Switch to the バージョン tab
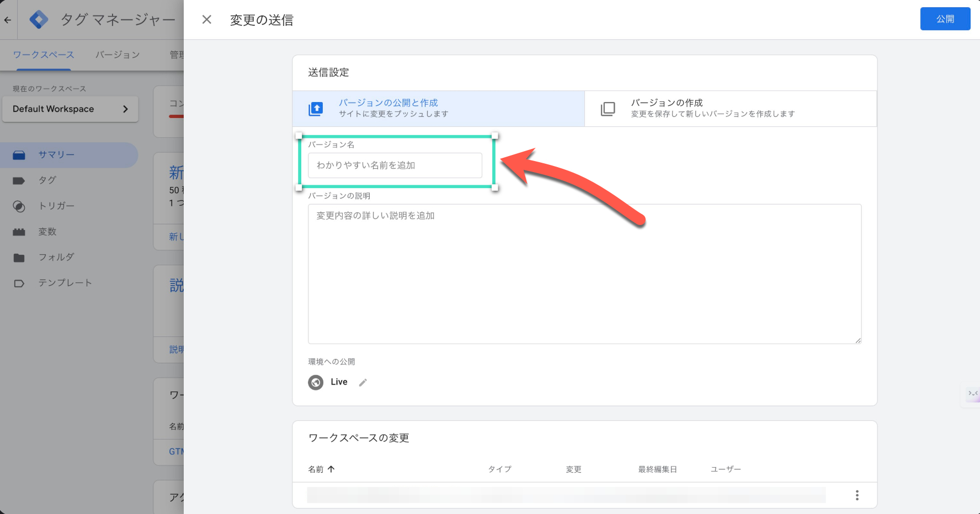The height and width of the screenshot is (514, 980). click(x=117, y=55)
